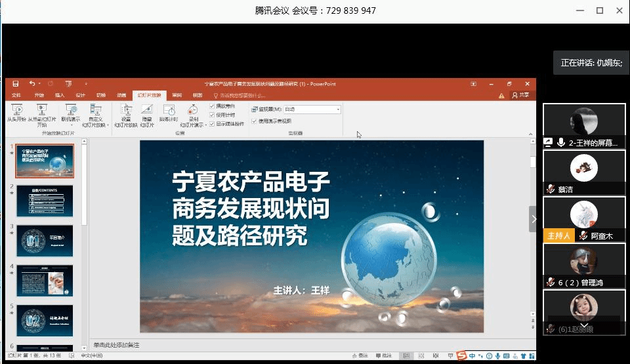630x364 pixels.
Task: Select slide 2 目录 thumbnail
Action: (45, 201)
